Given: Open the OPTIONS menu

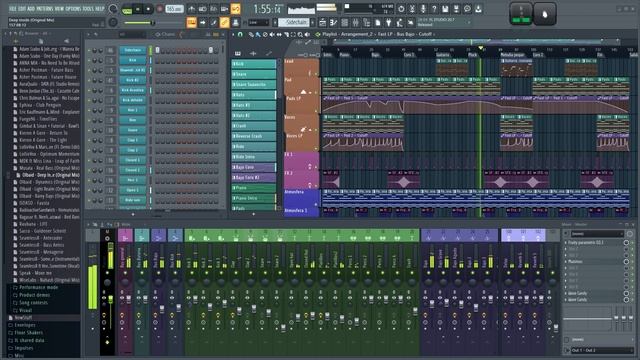Looking at the screenshot, I should point(73,9).
